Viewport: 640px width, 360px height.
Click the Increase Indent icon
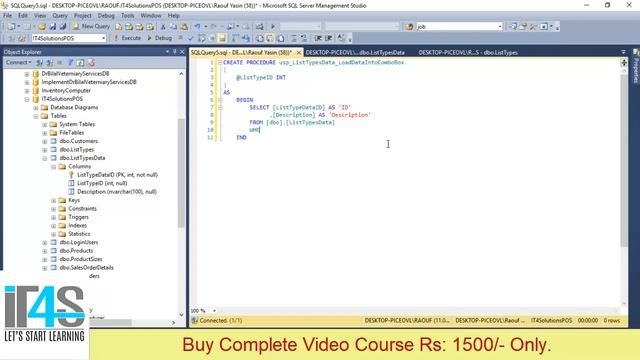(x=328, y=38)
